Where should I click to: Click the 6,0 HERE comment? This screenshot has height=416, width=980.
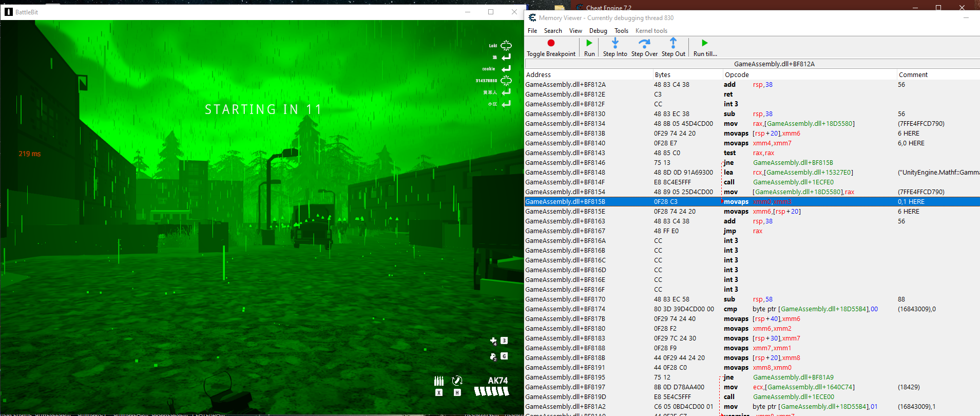tap(911, 143)
